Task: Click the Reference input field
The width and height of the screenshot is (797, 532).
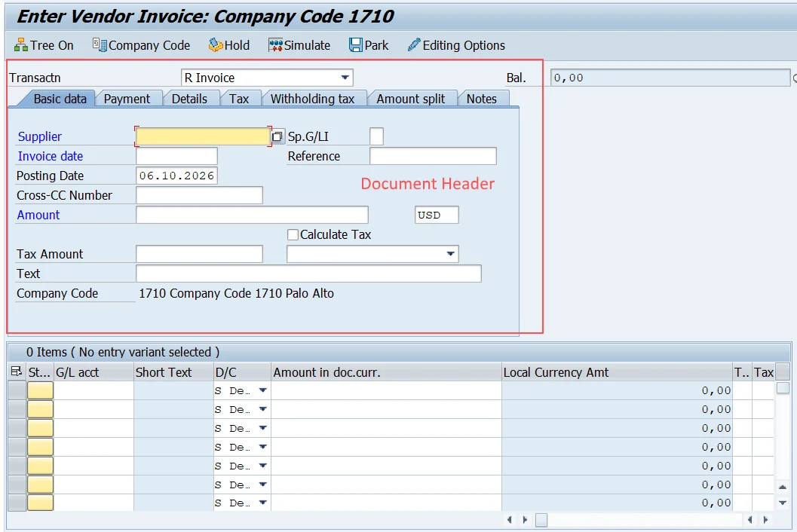Action: (433, 156)
